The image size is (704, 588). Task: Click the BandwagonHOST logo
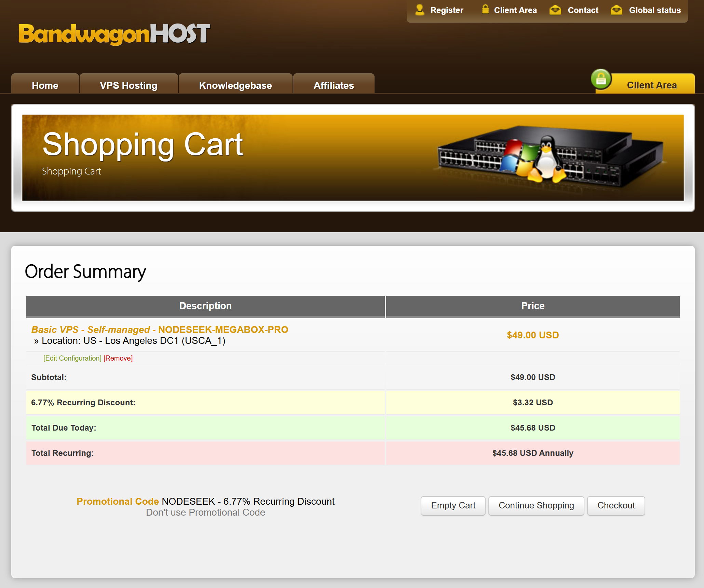(x=114, y=34)
